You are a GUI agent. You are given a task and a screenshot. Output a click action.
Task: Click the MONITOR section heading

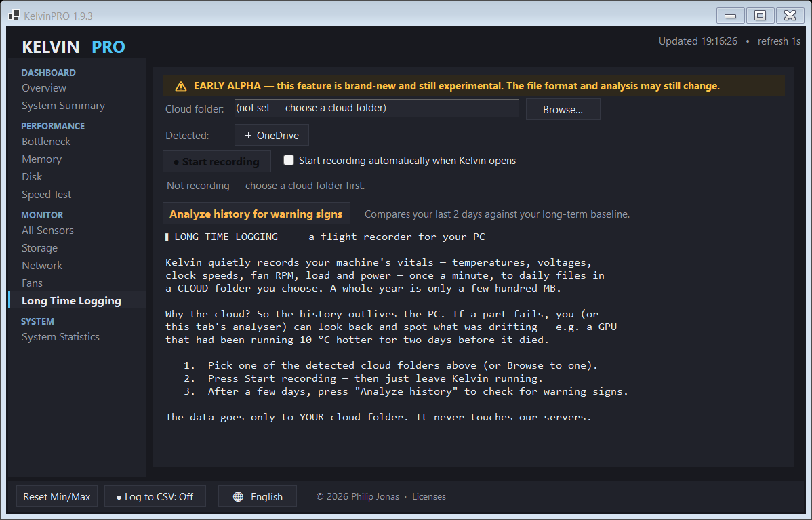(42, 215)
